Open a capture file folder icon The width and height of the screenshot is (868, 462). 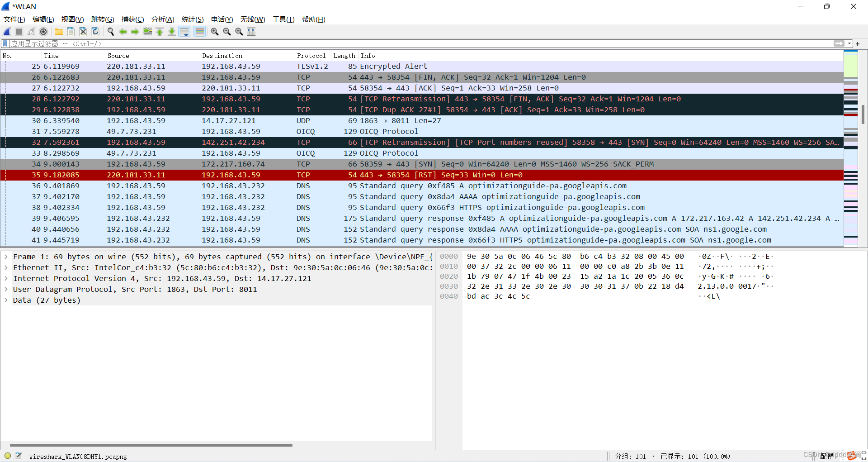pos(59,32)
